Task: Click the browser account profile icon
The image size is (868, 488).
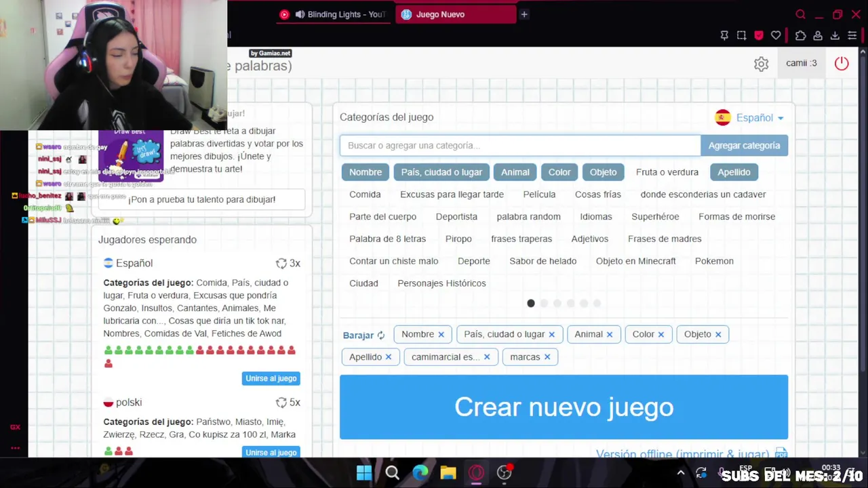Action: pos(818,35)
